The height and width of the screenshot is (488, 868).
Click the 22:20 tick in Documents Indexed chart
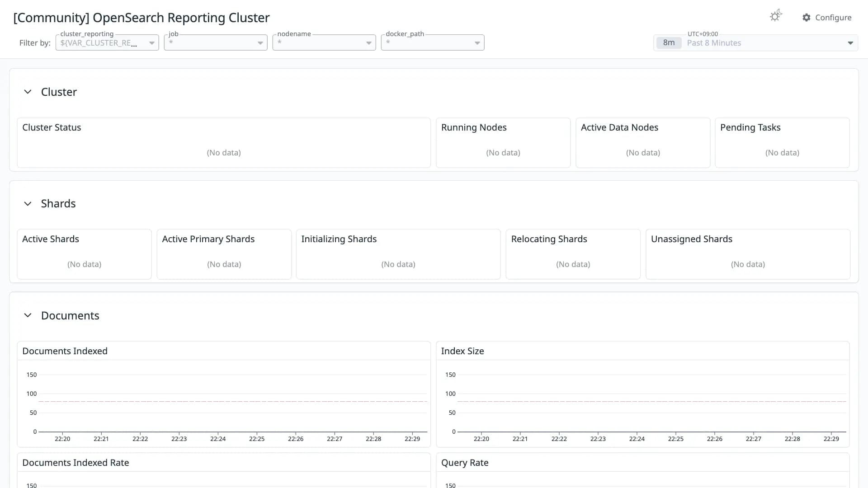pyautogui.click(x=62, y=439)
